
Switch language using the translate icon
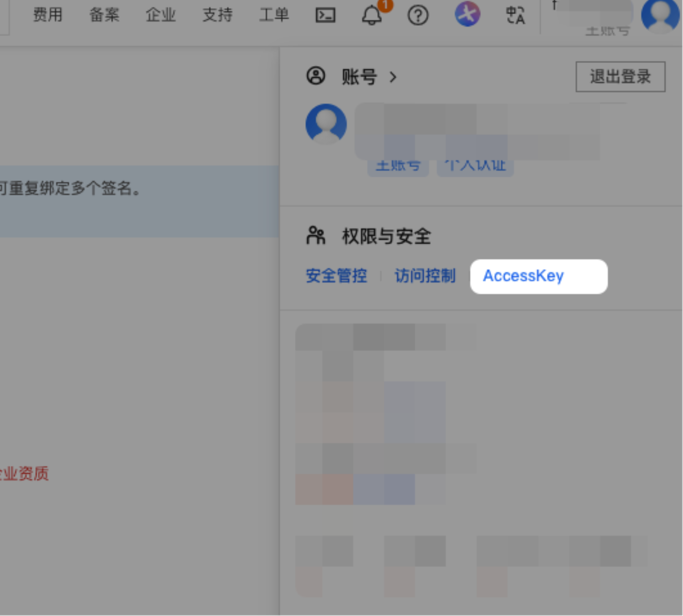(x=515, y=16)
